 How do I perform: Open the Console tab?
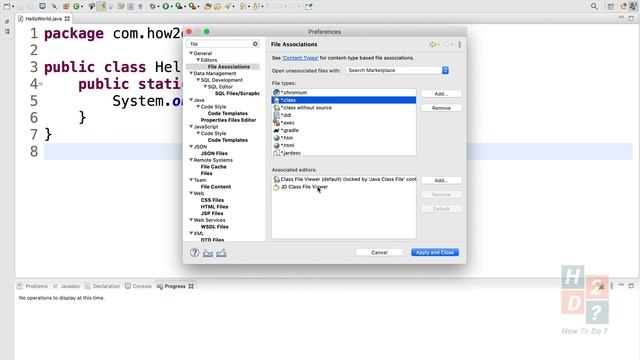pyautogui.click(x=138, y=286)
